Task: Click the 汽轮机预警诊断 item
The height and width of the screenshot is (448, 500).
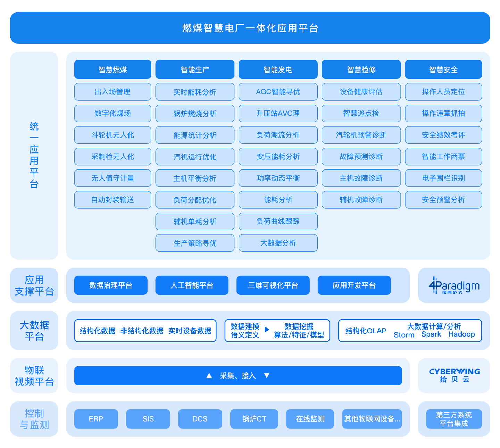Action: (361, 135)
